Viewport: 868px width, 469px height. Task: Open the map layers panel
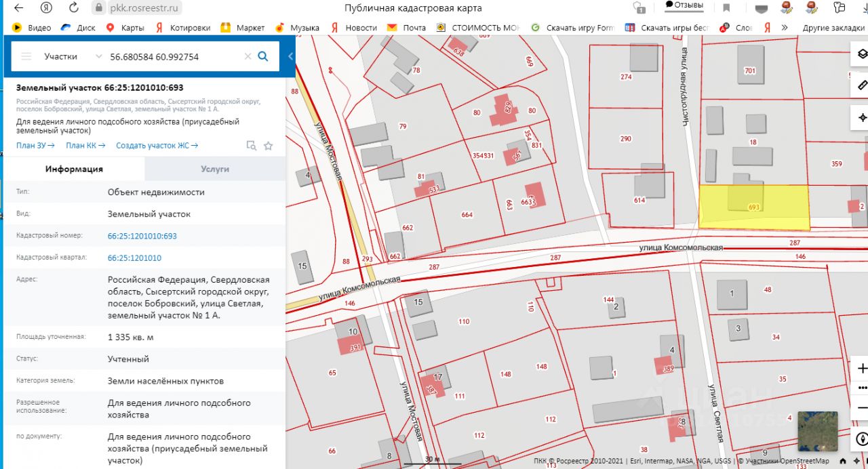pos(862,55)
